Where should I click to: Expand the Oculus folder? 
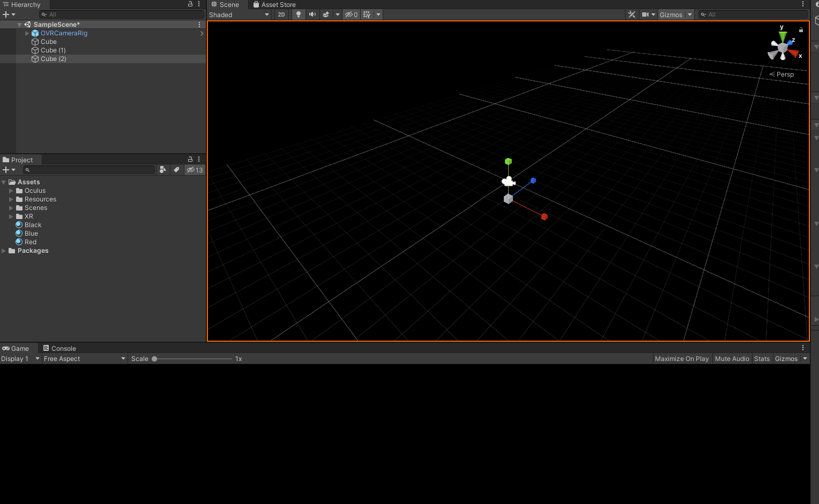[x=11, y=191]
